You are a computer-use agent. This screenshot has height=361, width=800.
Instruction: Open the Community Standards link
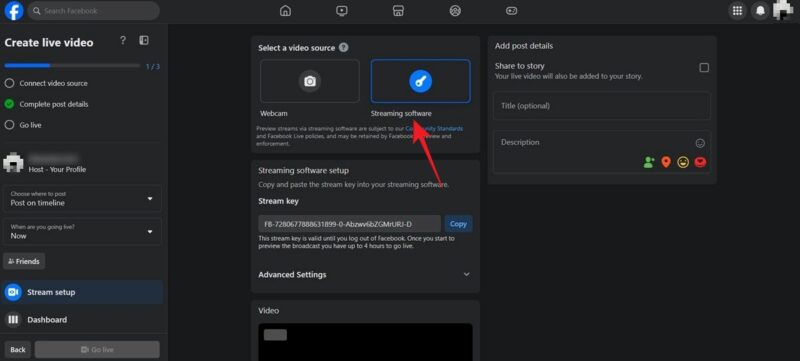[x=434, y=129]
